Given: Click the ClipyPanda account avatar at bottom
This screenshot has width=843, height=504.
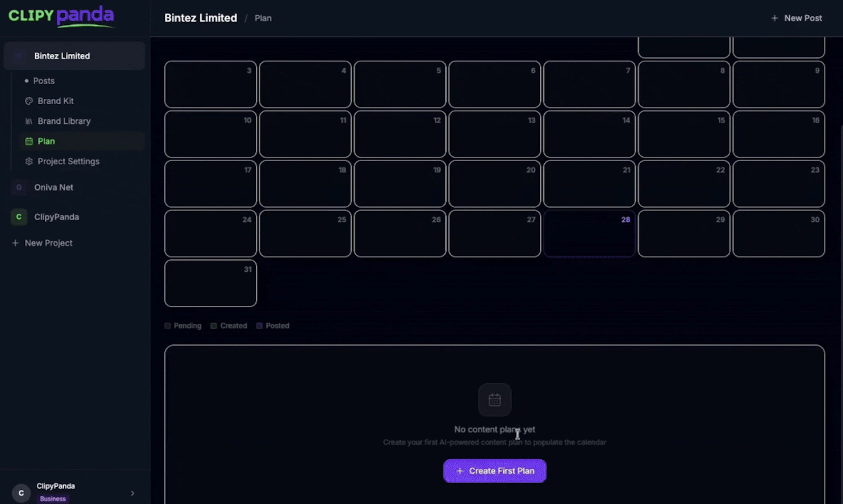Looking at the screenshot, I should [x=21, y=493].
